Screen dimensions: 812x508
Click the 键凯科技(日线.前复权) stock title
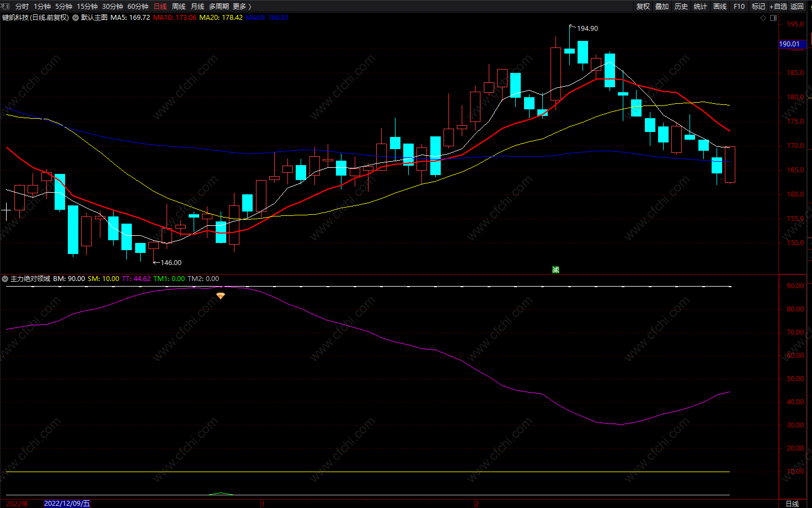36,18
